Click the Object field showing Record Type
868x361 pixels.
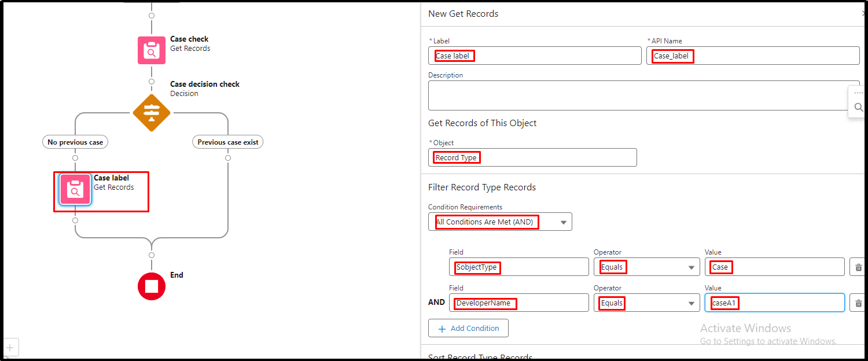point(532,157)
